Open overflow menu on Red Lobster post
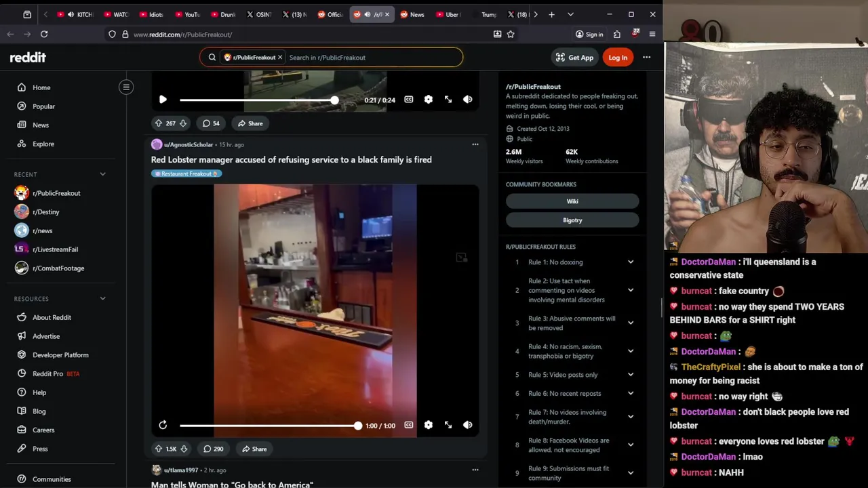This screenshot has width=868, height=488. pos(475,144)
